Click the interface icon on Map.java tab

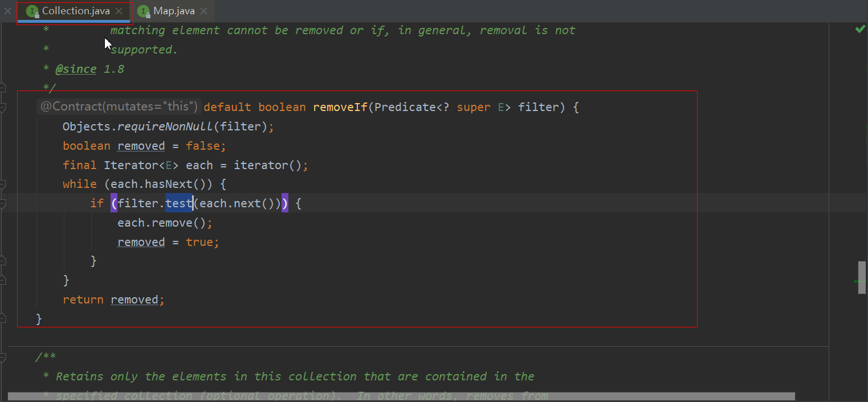coord(144,11)
